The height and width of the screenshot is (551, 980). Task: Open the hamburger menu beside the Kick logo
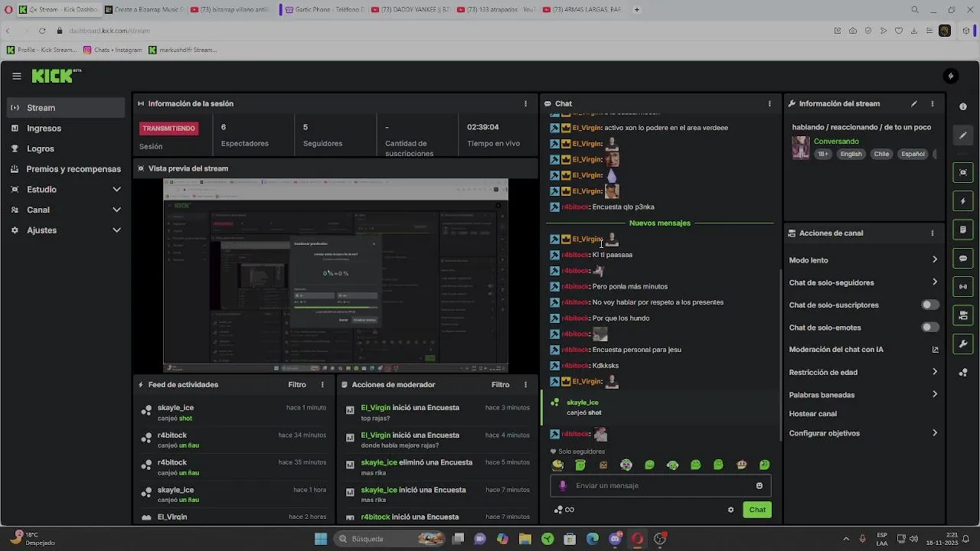point(17,76)
